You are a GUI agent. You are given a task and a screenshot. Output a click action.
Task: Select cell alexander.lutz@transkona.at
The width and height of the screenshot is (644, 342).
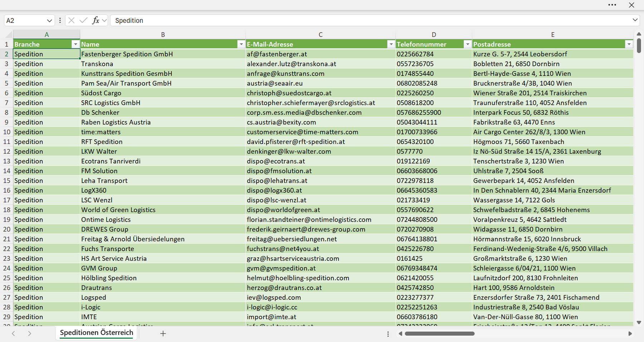tap(321, 64)
